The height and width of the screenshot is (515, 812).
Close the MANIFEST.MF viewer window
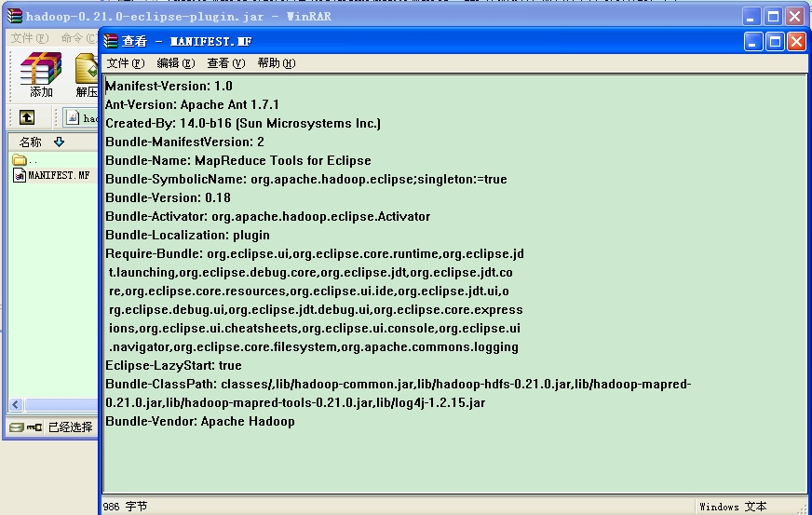click(796, 42)
